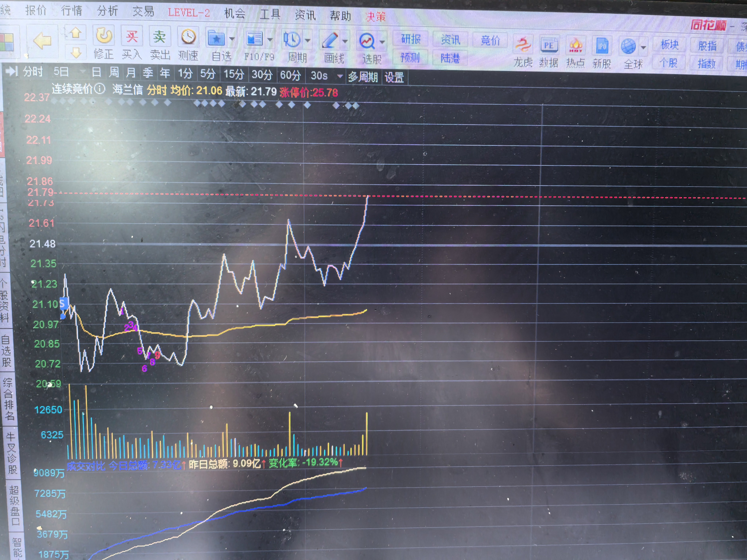Click the colored grid icon at toolbar start
The height and width of the screenshot is (560, 747).
[x=7, y=42]
